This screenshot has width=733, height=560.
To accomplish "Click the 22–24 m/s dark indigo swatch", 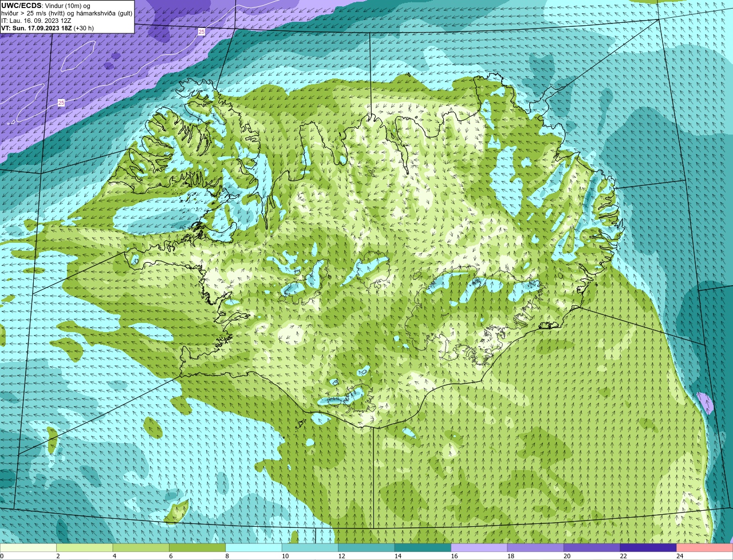I will [x=648, y=547].
